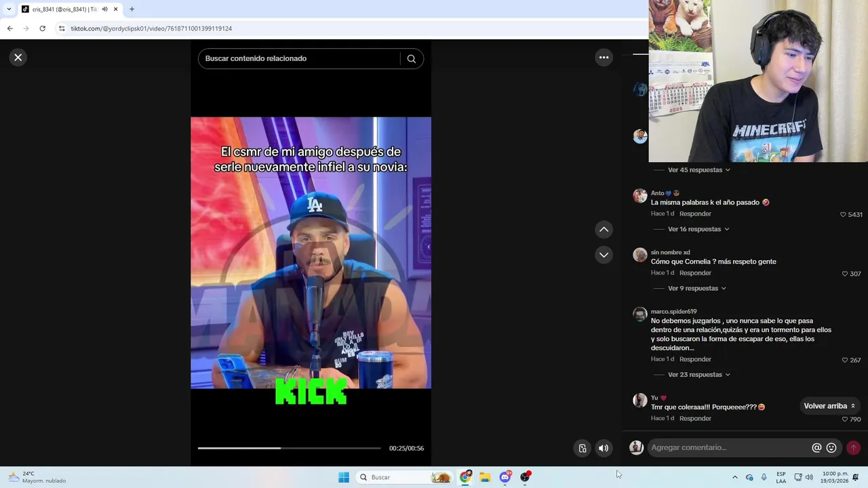Click the tiktok.com address bar URL
The height and width of the screenshot is (488, 868).
(x=151, y=28)
